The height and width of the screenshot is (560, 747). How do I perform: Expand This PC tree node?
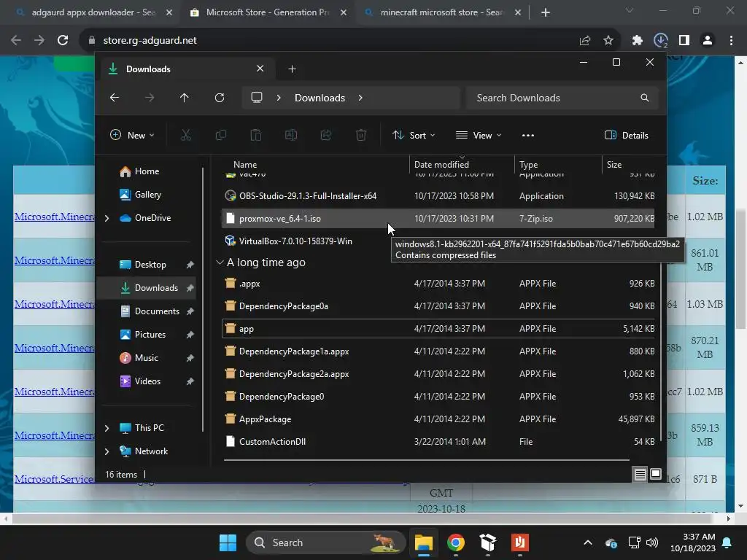(x=107, y=428)
